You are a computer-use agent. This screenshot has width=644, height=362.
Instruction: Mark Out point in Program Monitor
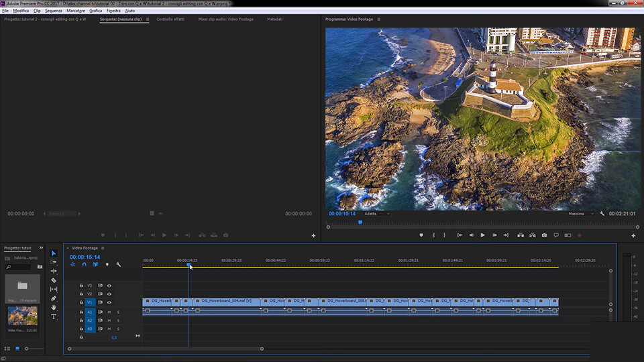(x=444, y=235)
